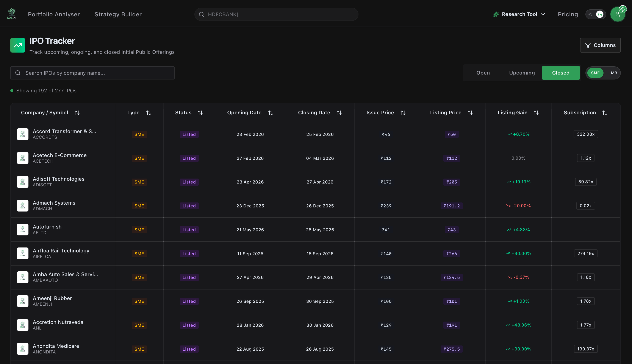The height and width of the screenshot is (364, 632).
Task: Click the ₹112 listing price badge for Acetech
Action: (452, 158)
